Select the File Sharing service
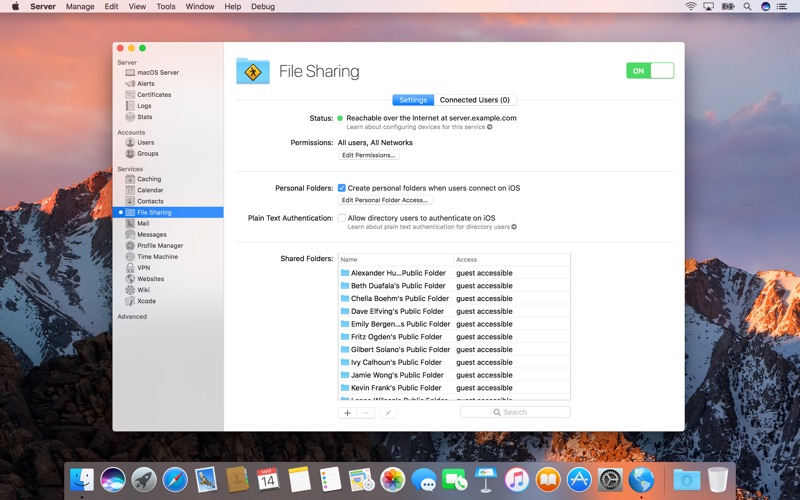800x500 pixels. pyautogui.click(x=168, y=212)
